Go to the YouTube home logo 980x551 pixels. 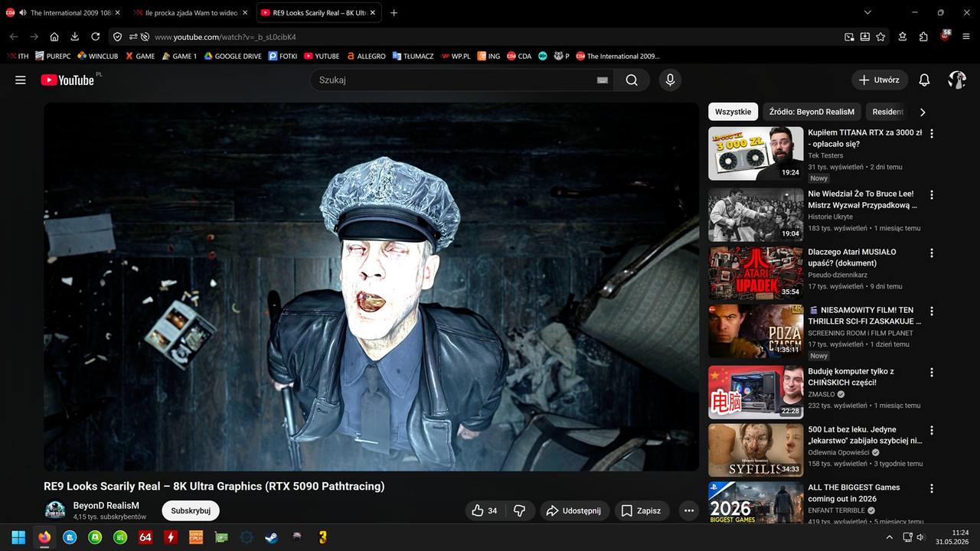point(67,80)
